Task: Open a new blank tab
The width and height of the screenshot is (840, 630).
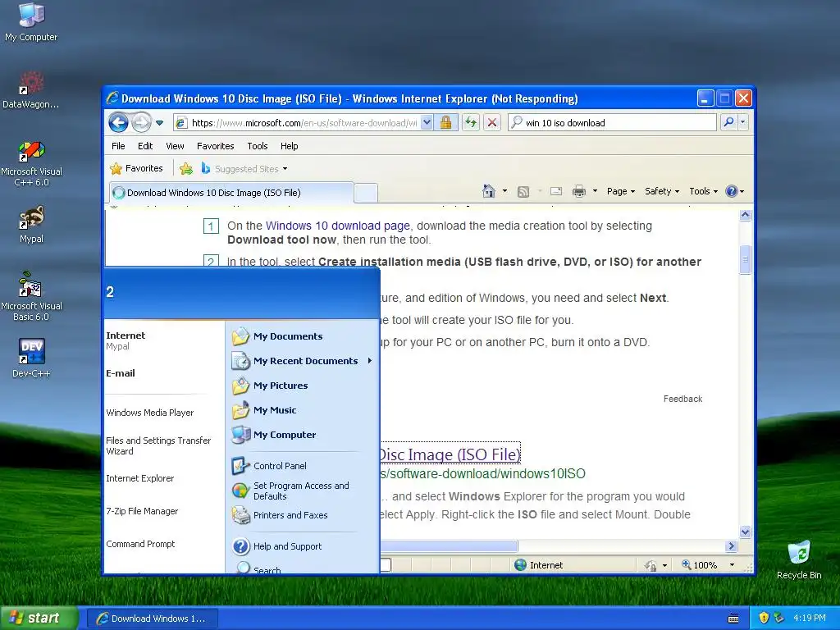Action: pyautogui.click(x=366, y=193)
